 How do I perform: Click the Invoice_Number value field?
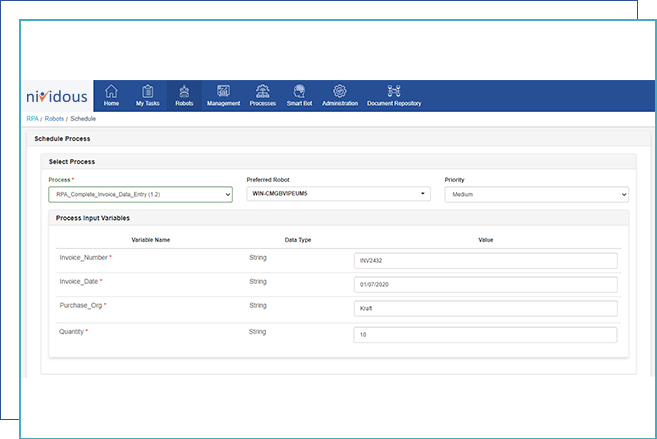click(485, 261)
